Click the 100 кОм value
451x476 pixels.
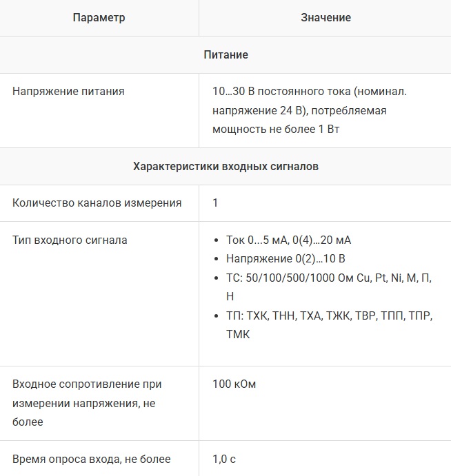coord(234,384)
